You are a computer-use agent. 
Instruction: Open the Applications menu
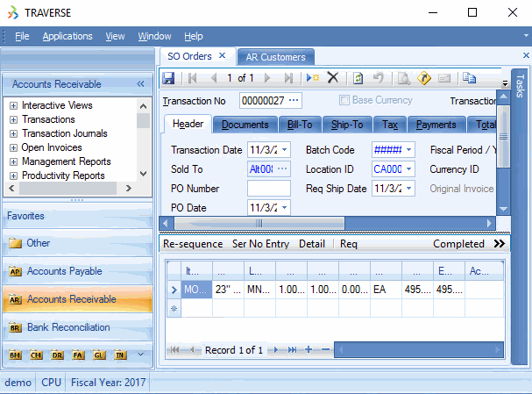pos(67,36)
